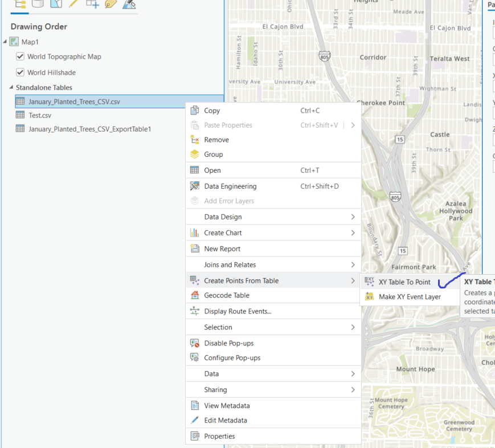Screen dimensions: 495x448
Task: Click the Configure Pop-ups gear icon
Action: pos(195,357)
